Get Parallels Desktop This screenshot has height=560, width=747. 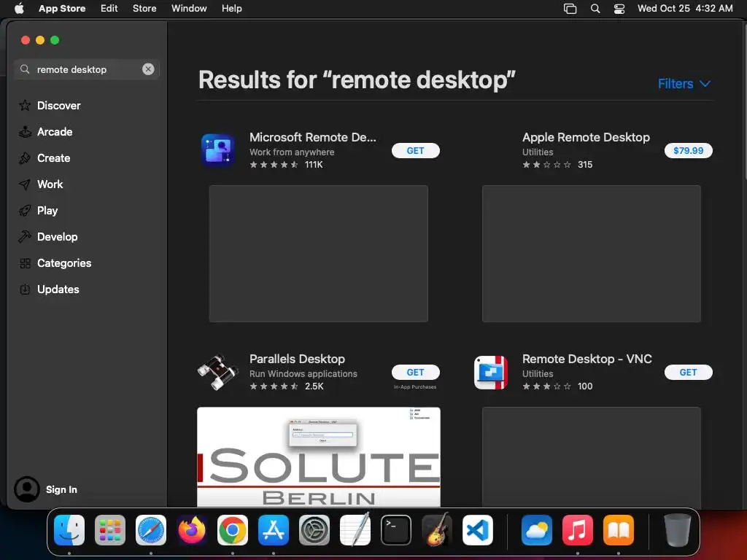(x=415, y=373)
